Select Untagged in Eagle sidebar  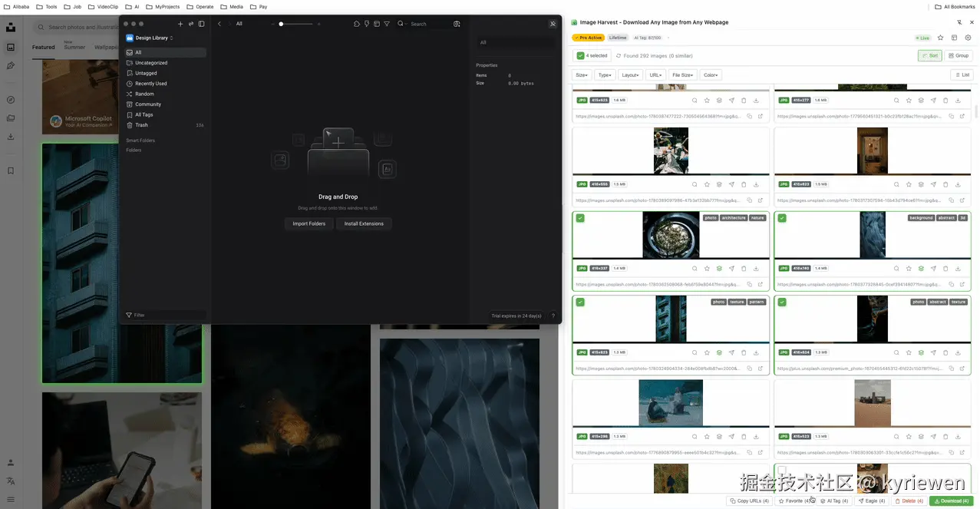(165, 73)
